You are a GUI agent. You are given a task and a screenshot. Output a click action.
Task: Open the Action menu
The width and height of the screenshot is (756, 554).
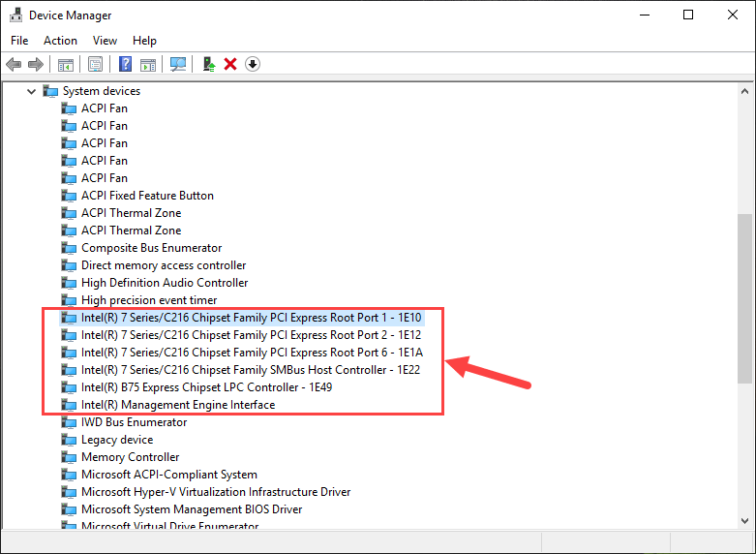[x=60, y=41]
